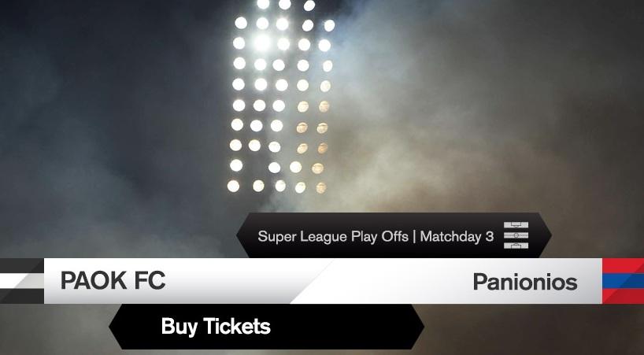
Task: Click the diagonal divider in the white match bar
Action: 313,281
